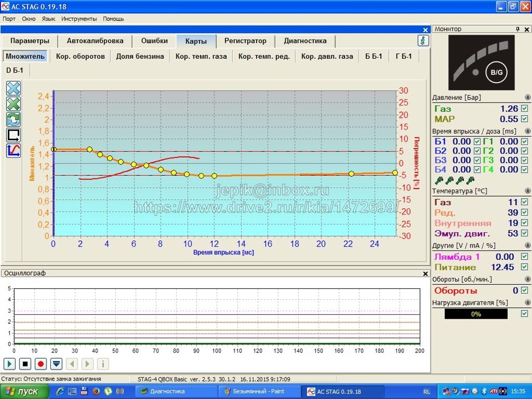Collapse the Давление [Бар] section
The width and height of the screenshot is (532, 399).
527,98
